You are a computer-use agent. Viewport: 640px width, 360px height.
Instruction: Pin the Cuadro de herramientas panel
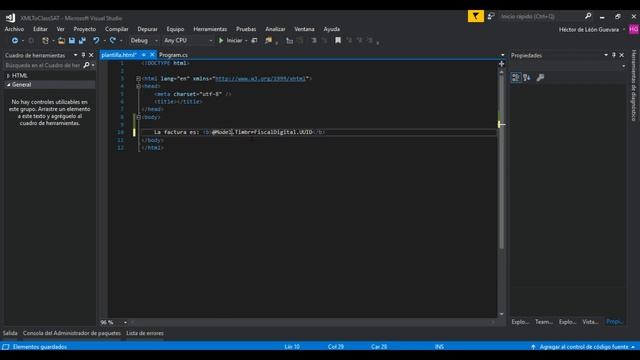click(x=83, y=55)
